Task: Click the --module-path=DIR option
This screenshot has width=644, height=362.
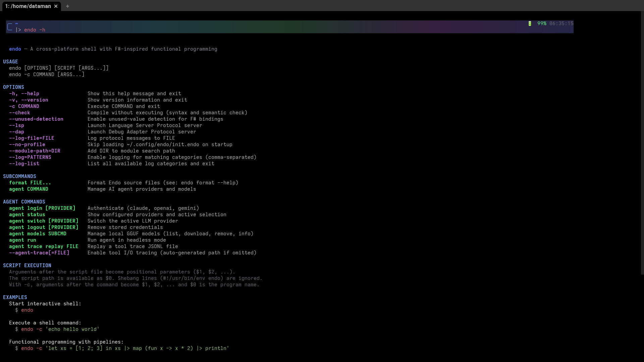Action: pyautogui.click(x=35, y=151)
